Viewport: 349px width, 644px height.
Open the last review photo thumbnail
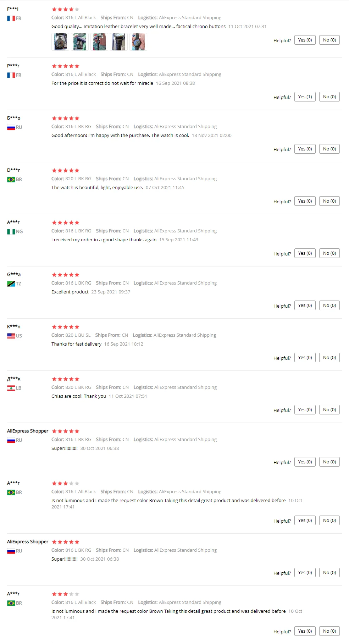tap(138, 42)
